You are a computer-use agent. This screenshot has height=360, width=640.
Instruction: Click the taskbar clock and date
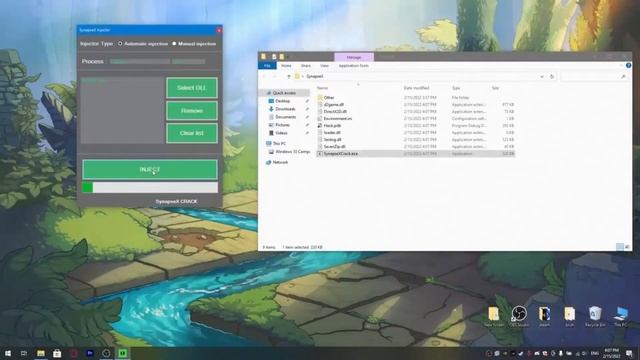[x=611, y=353]
